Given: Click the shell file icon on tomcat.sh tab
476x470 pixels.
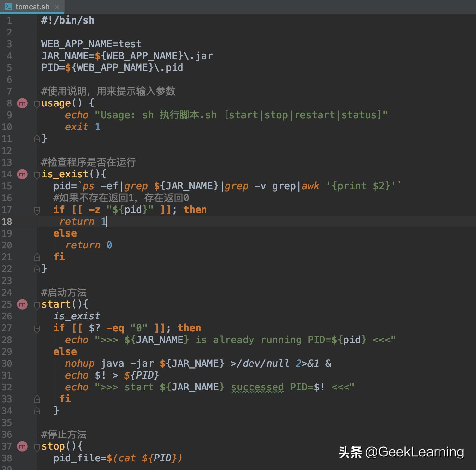Looking at the screenshot, I should pyautogui.click(x=9, y=7).
